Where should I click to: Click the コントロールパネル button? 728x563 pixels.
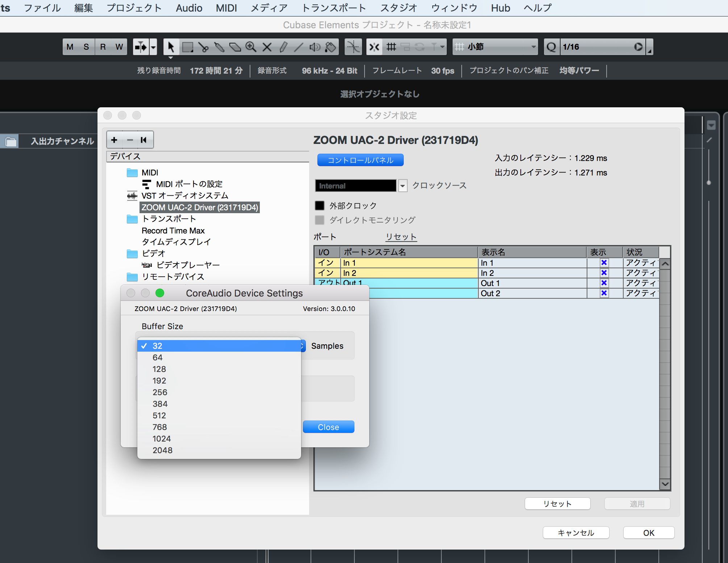point(360,160)
